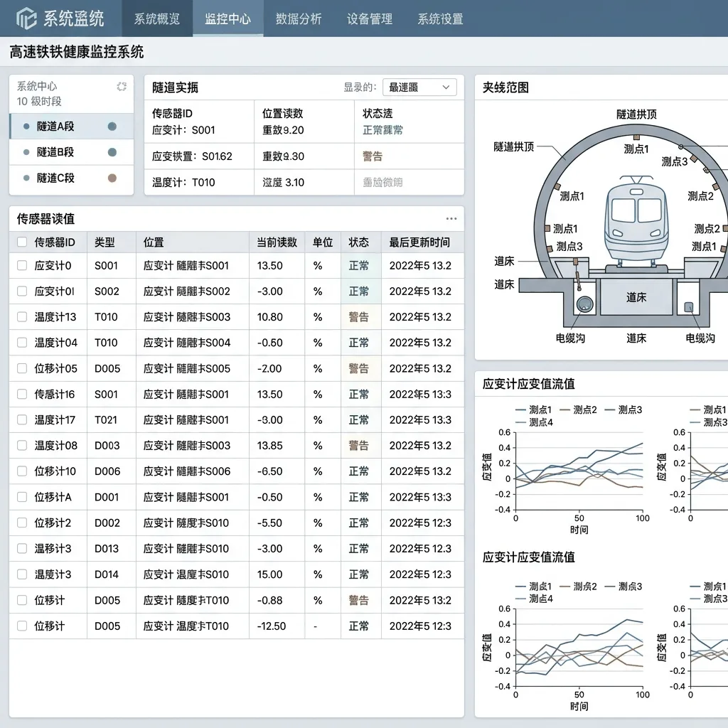Image resolution: width=728 pixels, height=728 pixels.
Task: Click the D014 type cell
Action: pyautogui.click(x=107, y=574)
